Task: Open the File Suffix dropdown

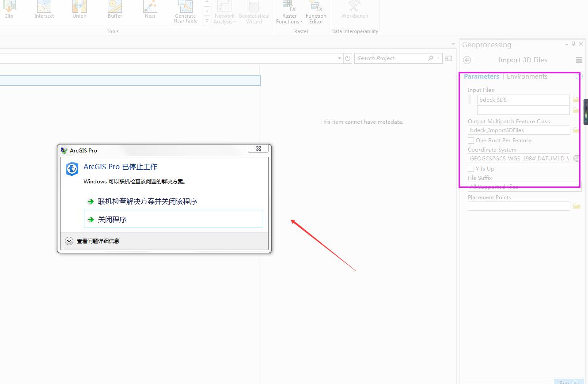Action: point(525,186)
